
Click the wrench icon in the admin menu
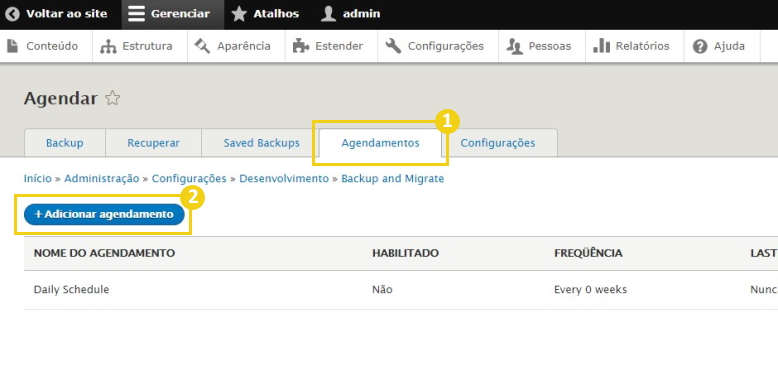pyautogui.click(x=393, y=46)
